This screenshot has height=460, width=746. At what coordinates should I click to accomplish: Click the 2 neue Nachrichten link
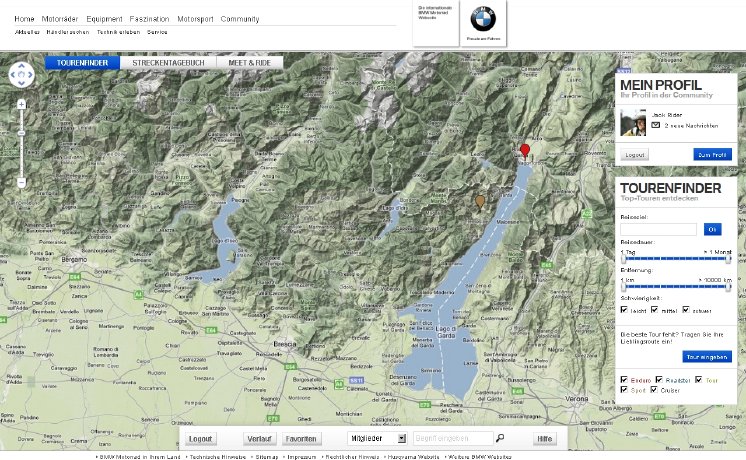point(691,126)
